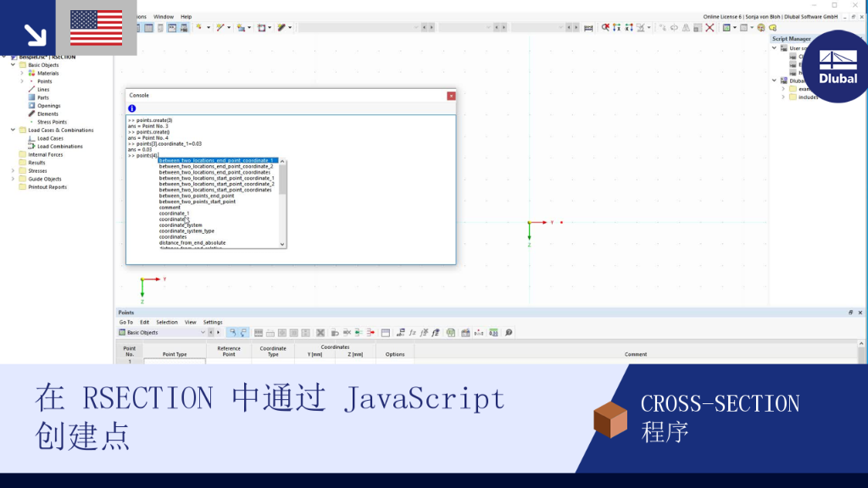Open the Basic Objects dropdown in Points panel
Image resolution: width=868 pixels, height=488 pixels.
point(162,332)
